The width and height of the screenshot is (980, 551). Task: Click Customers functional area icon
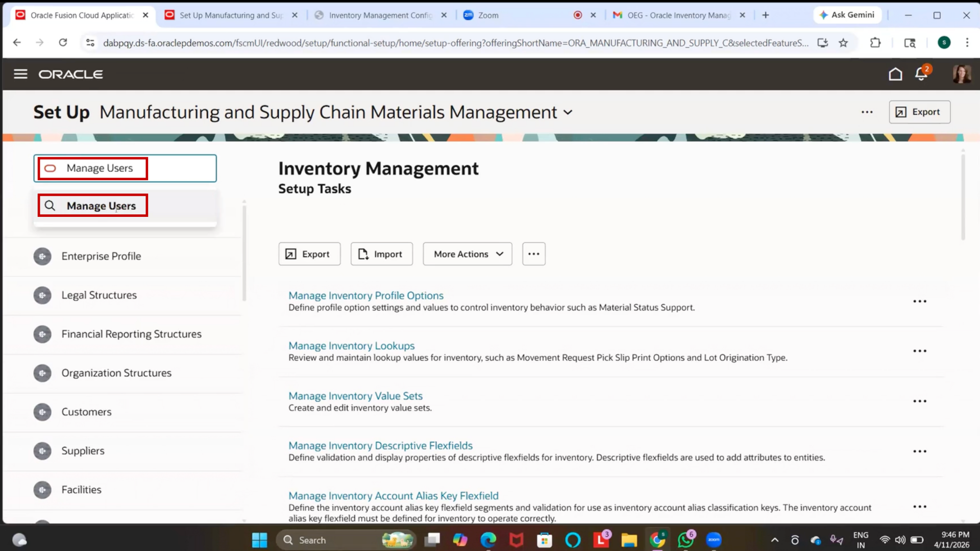tap(42, 412)
